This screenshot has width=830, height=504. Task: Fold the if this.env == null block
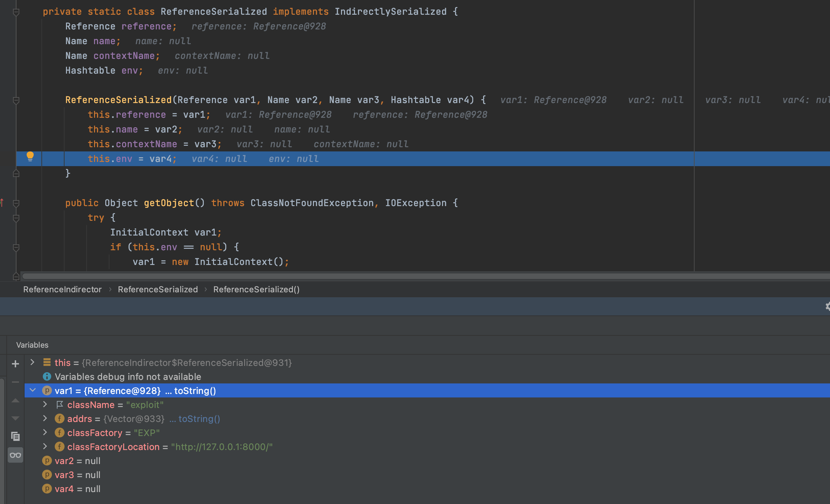point(16,247)
